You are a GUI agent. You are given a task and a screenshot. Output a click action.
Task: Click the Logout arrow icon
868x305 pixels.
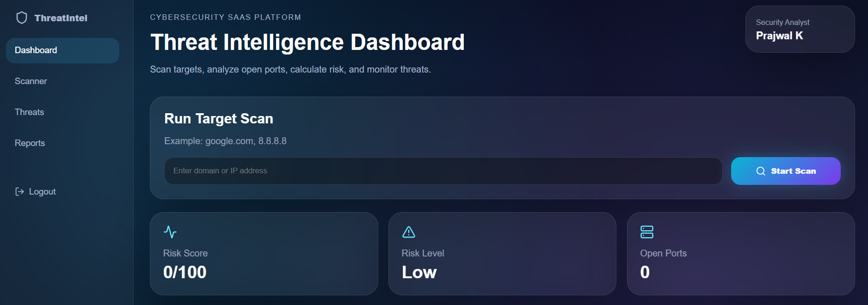19,192
